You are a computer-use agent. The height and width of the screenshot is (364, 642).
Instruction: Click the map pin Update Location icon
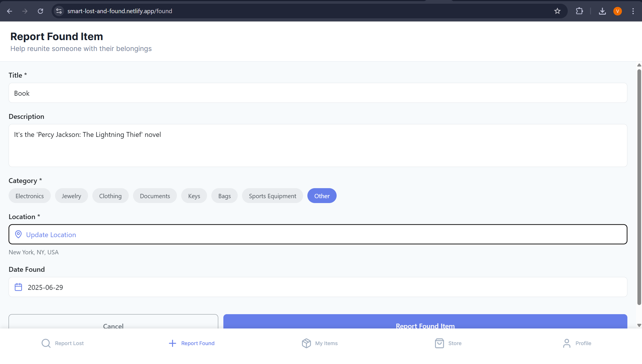coord(18,234)
